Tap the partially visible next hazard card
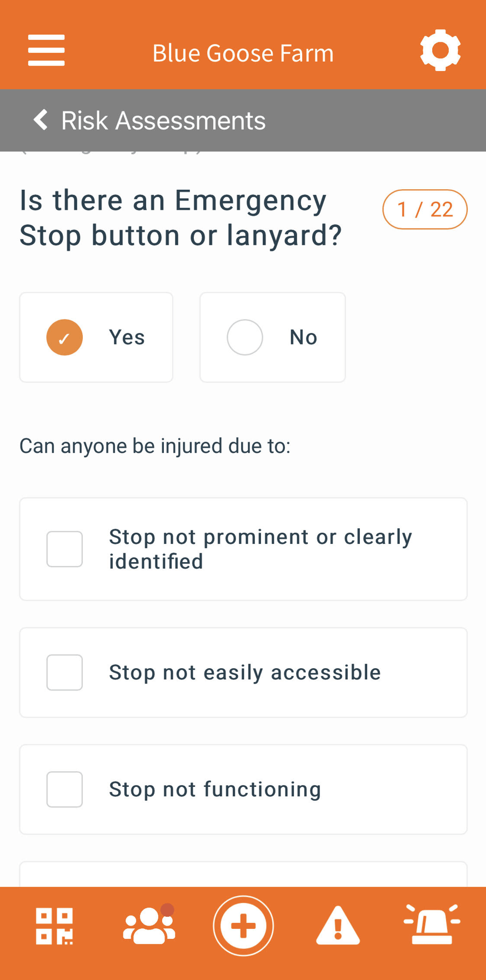This screenshot has height=980, width=486. [243, 877]
